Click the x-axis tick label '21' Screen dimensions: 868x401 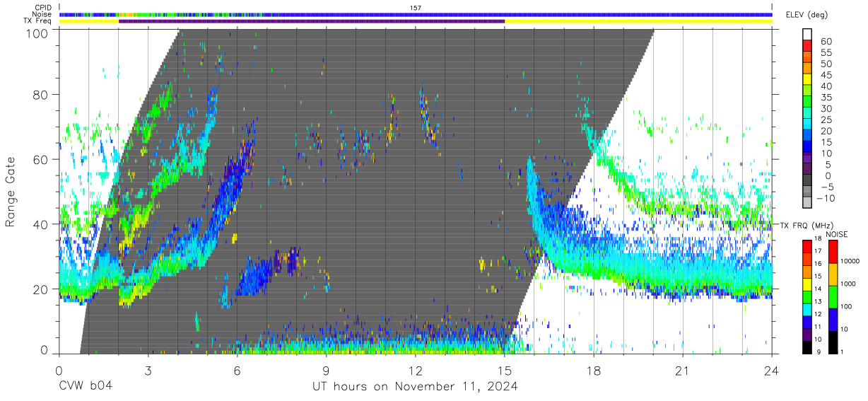point(683,371)
